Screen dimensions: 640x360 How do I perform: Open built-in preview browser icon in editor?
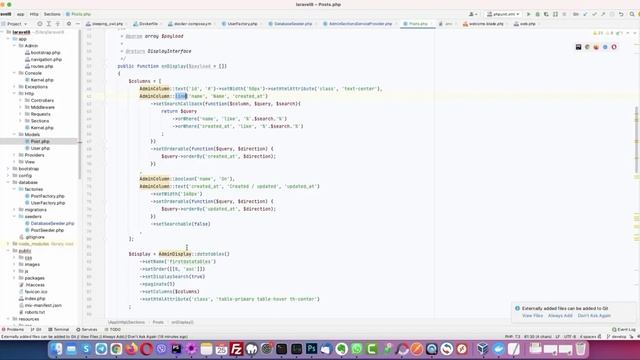(x=578, y=47)
